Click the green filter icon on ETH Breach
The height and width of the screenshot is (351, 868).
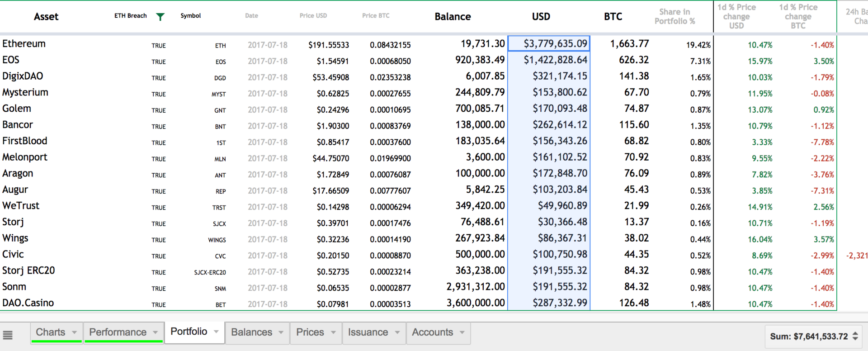click(x=160, y=17)
